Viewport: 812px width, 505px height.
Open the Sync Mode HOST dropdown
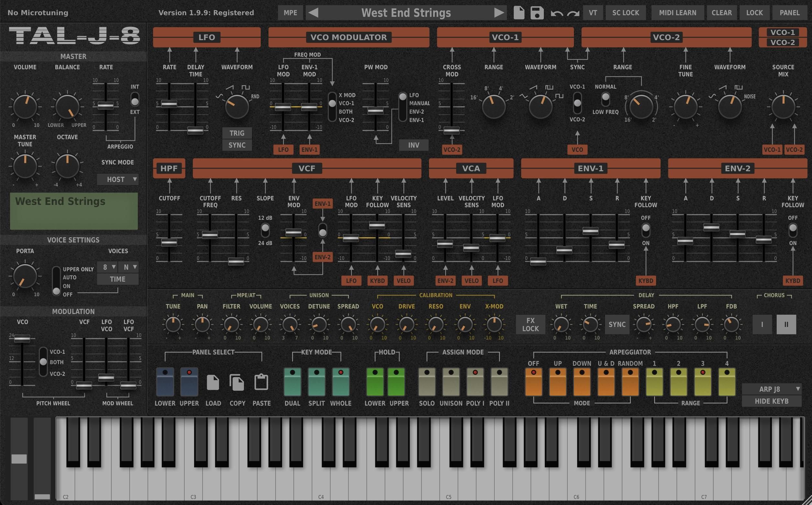tap(118, 179)
